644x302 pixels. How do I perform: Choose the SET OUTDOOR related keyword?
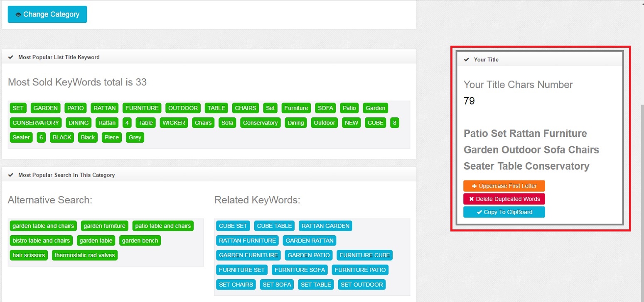(x=361, y=285)
